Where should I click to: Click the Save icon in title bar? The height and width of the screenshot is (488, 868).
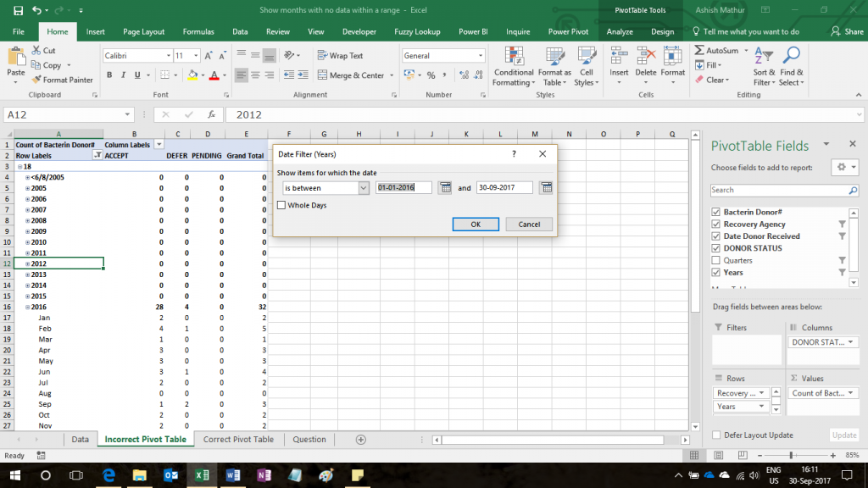coord(18,10)
